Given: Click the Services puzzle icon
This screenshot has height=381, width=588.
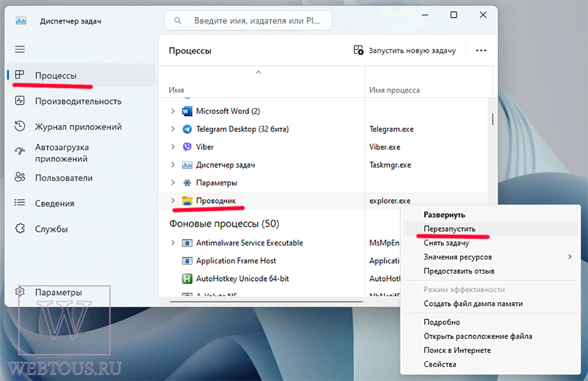Looking at the screenshot, I should (20, 228).
